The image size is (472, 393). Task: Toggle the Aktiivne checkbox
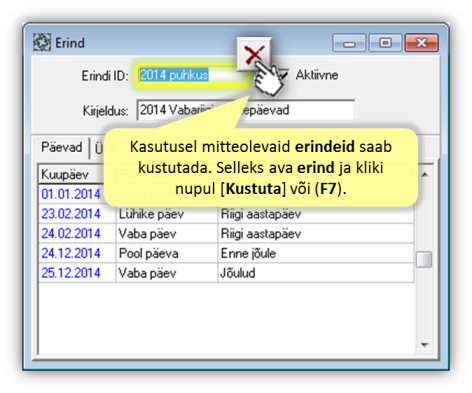point(283,75)
